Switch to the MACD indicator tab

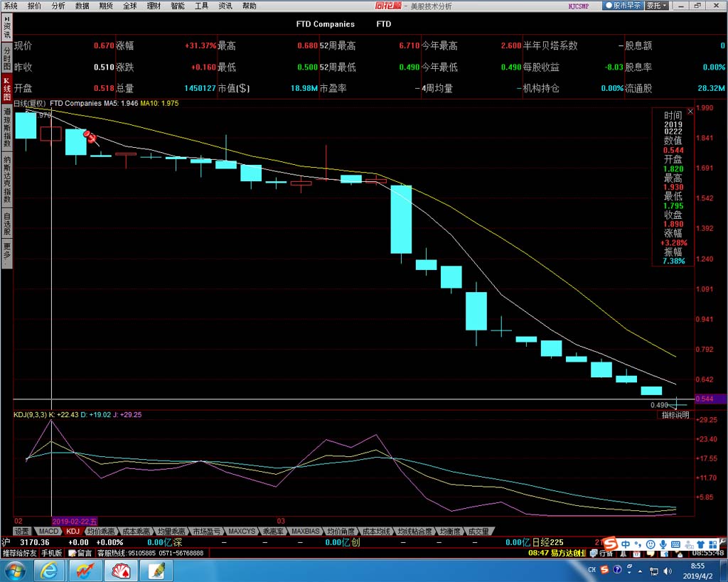[48, 531]
